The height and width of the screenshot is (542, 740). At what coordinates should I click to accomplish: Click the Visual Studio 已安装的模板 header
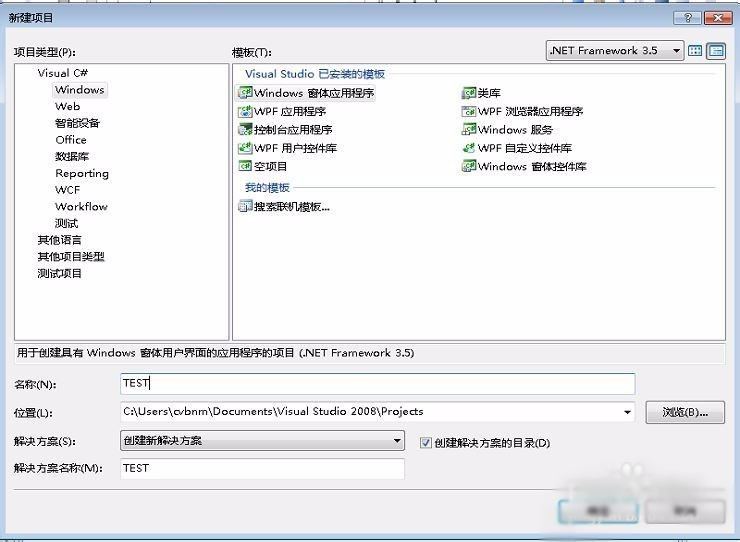click(315, 74)
